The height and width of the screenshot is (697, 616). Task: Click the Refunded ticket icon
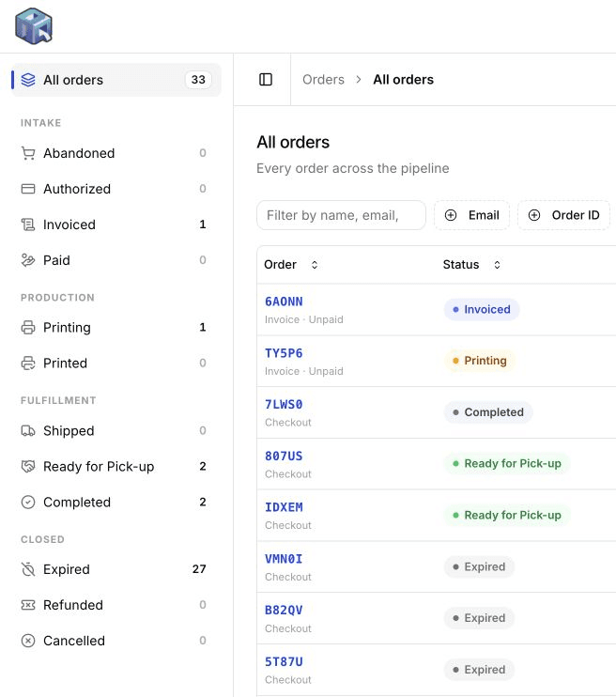click(28, 605)
